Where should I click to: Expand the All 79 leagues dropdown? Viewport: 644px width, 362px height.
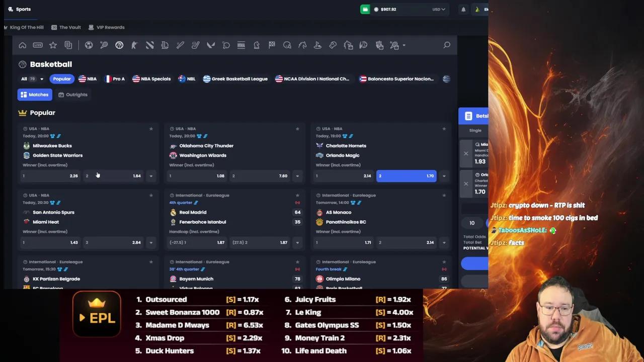[32, 79]
